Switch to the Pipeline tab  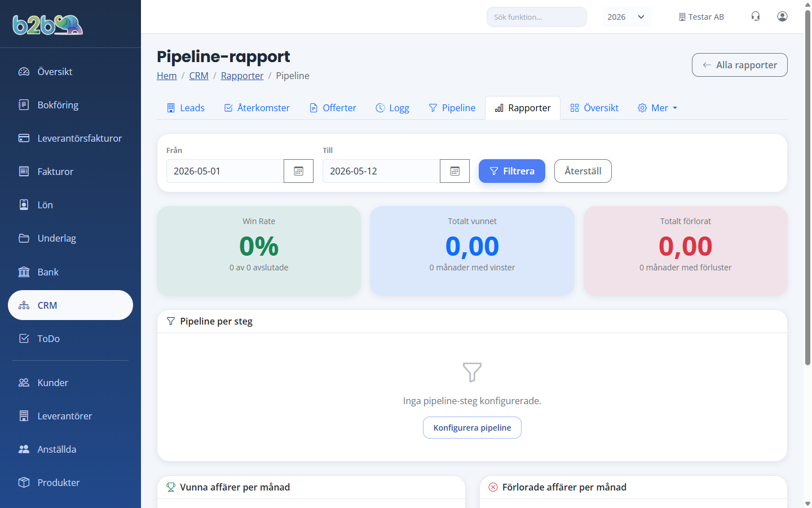[452, 108]
